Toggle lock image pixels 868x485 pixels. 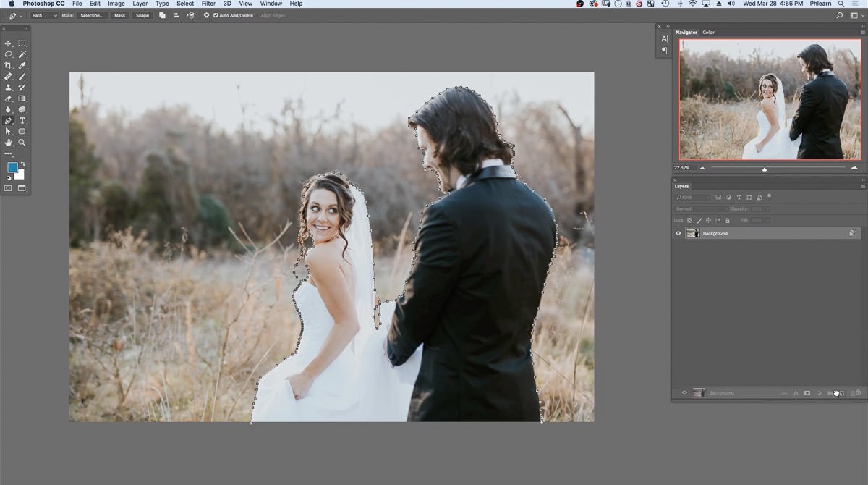click(x=699, y=220)
